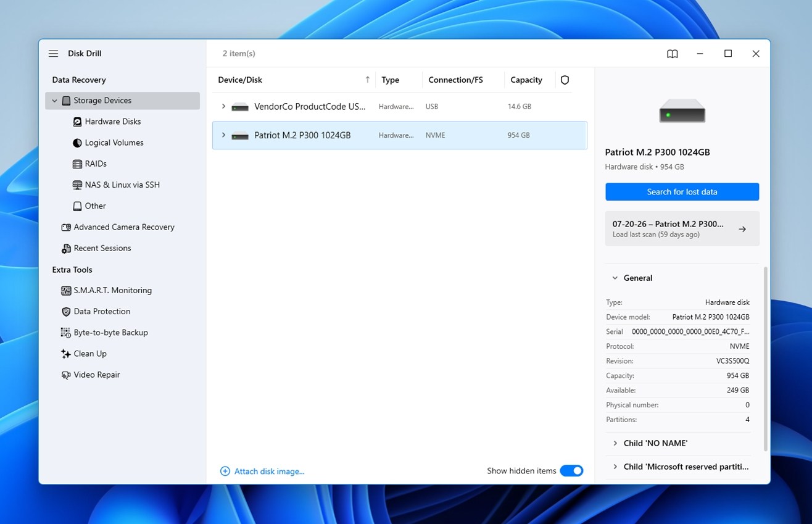The image size is (812, 524).
Task: Open the S.M.A.R.T. Monitoring tool
Action: pyautogui.click(x=113, y=290)
